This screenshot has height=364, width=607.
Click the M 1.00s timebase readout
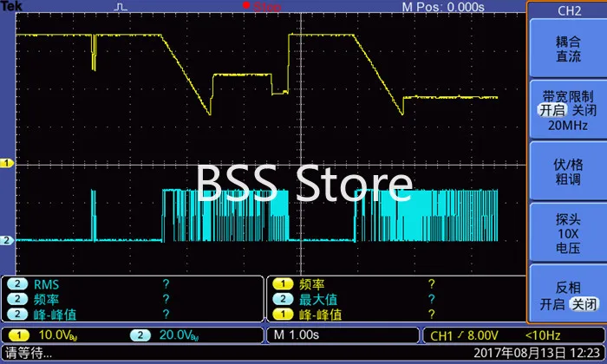[x=297, y=335]
